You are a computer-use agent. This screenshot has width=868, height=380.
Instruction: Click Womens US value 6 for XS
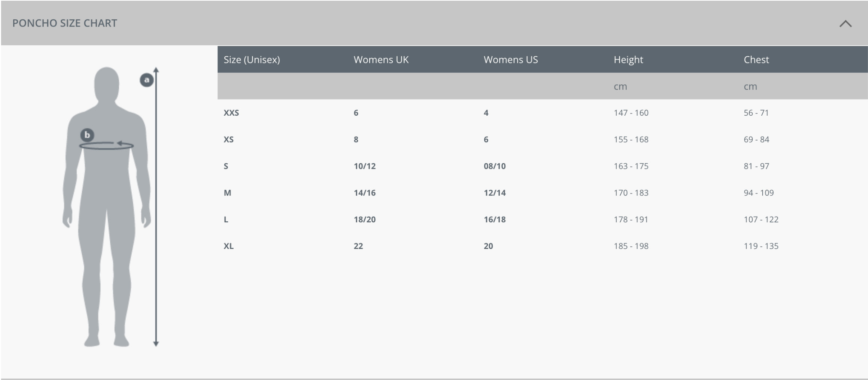coord(486,139)
